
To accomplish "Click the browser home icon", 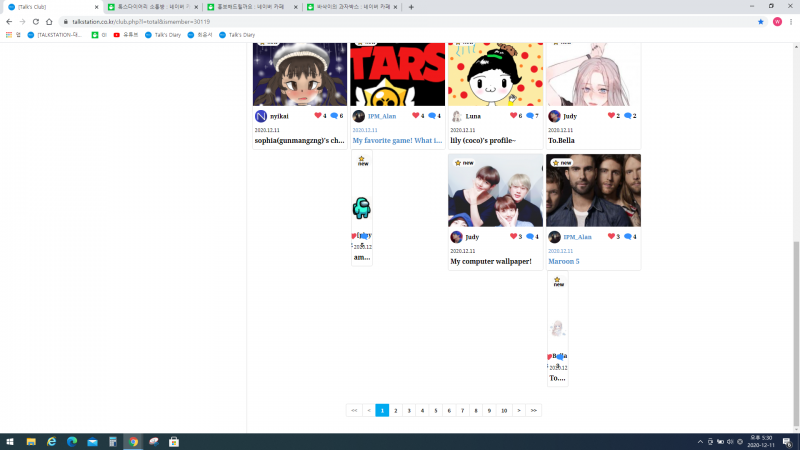I will click(x=49, y=21).
